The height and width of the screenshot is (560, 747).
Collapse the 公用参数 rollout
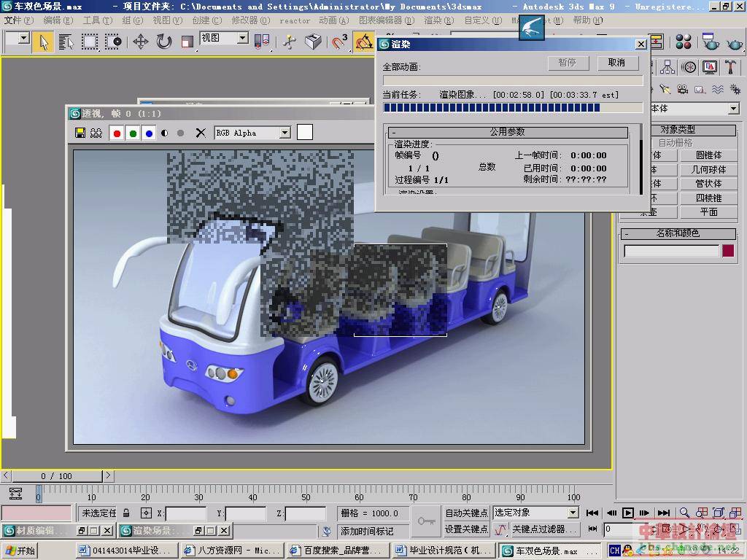coord(508,132)
